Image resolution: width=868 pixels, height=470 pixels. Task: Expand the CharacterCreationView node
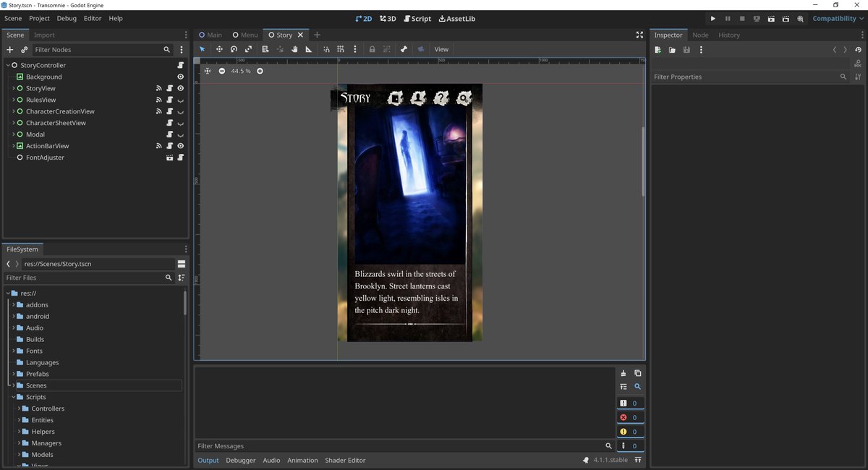click(13, 111)
